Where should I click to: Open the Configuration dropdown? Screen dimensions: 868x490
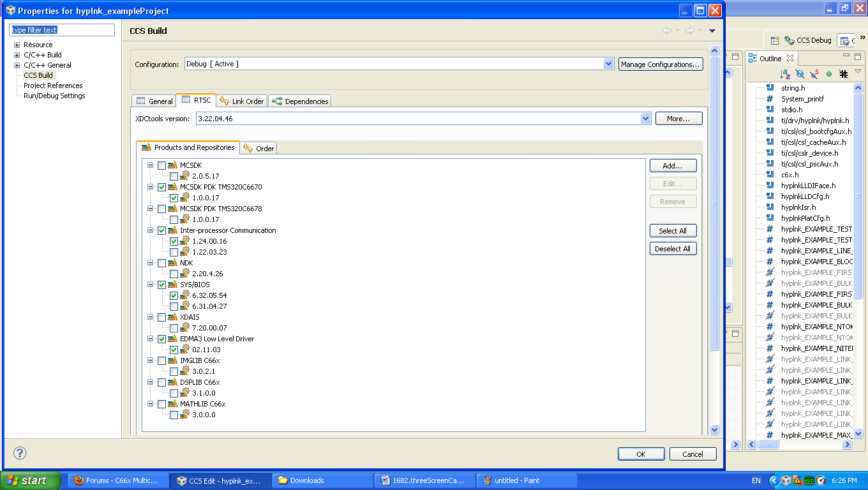point(608,64)
